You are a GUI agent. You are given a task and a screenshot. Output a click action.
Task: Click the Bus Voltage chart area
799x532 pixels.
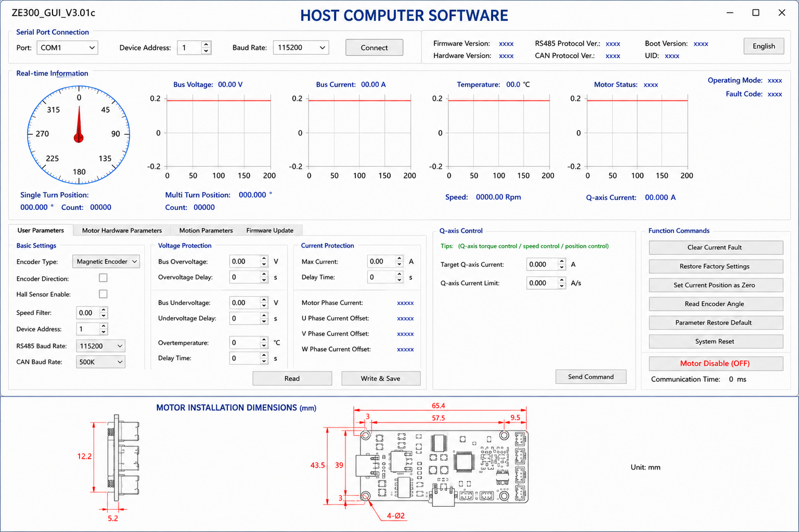[x=219, y=133]
